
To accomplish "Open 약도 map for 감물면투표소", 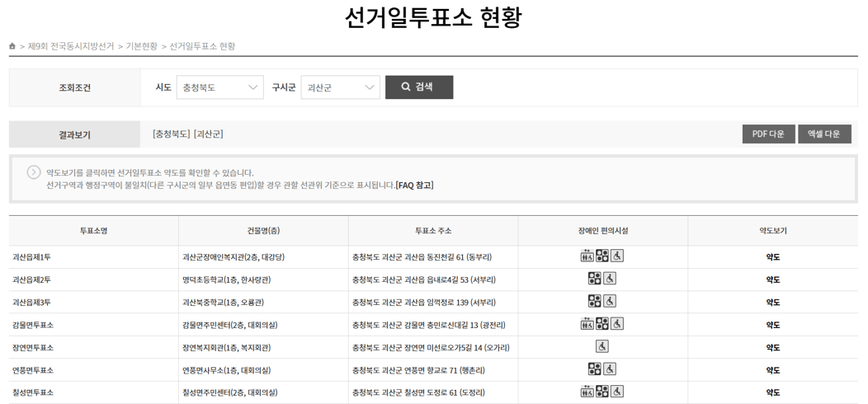I will [773, 326].
